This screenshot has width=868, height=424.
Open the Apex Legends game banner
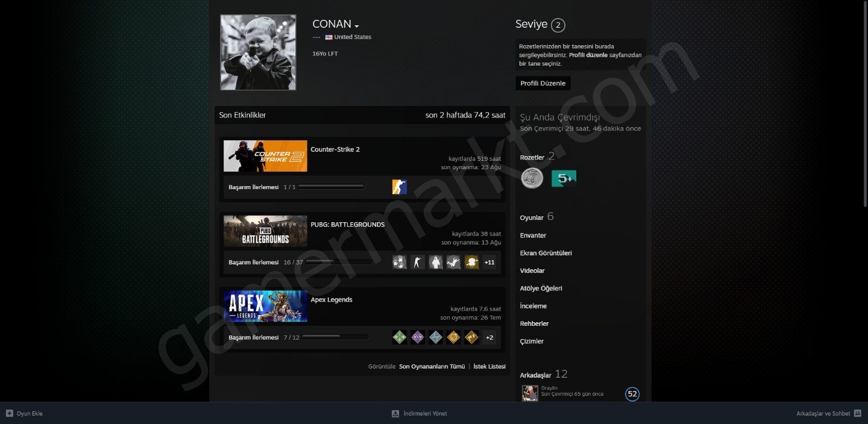tap(265, 307)
